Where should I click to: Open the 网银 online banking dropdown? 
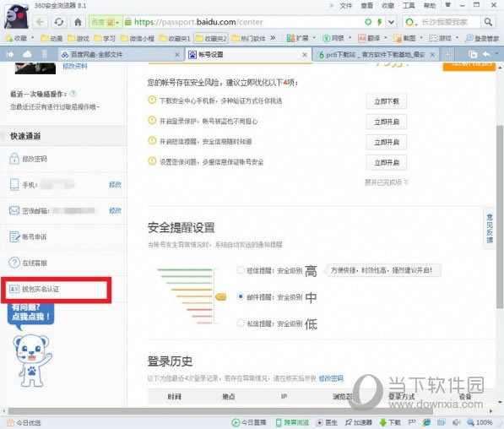click(x=337, y=38)
